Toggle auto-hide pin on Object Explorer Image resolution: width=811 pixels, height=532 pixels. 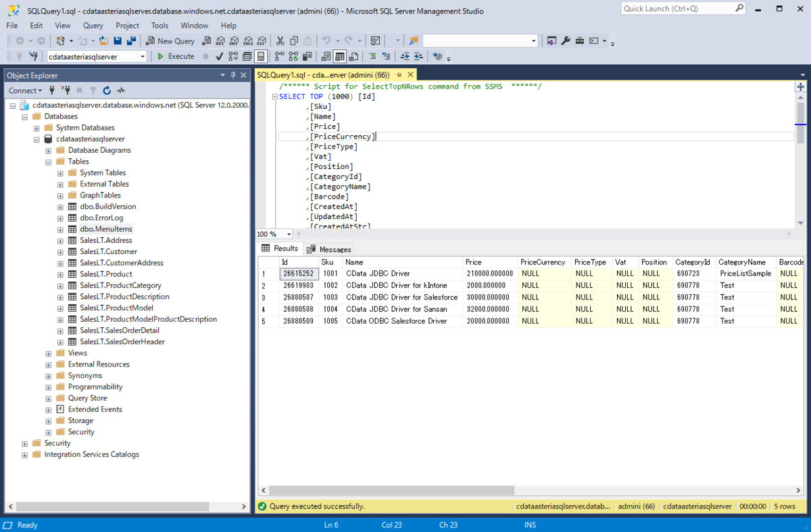point(233,76)
